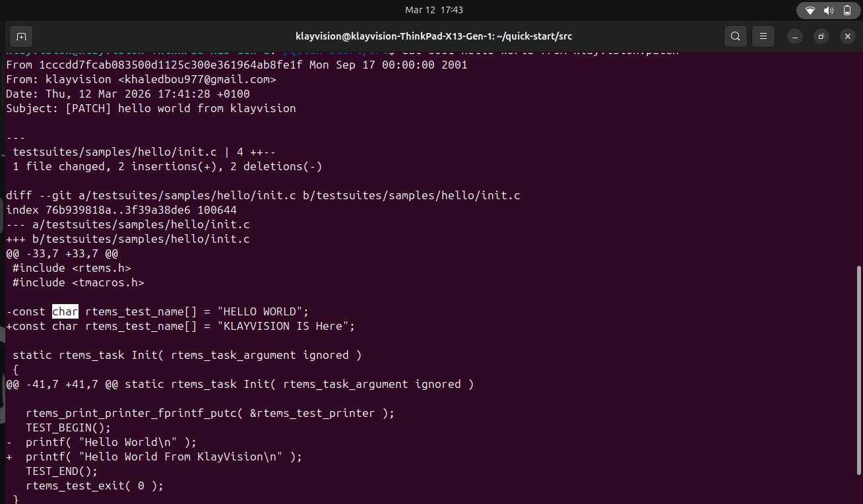Image resolution: width=863 pixels, height=504 pixels.
Task: Click the terminal window title text
Action: (433, 36)
